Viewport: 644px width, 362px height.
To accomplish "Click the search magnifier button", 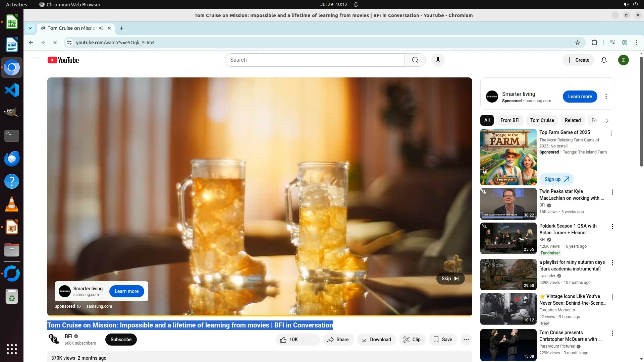I will (x=415, y=60).
